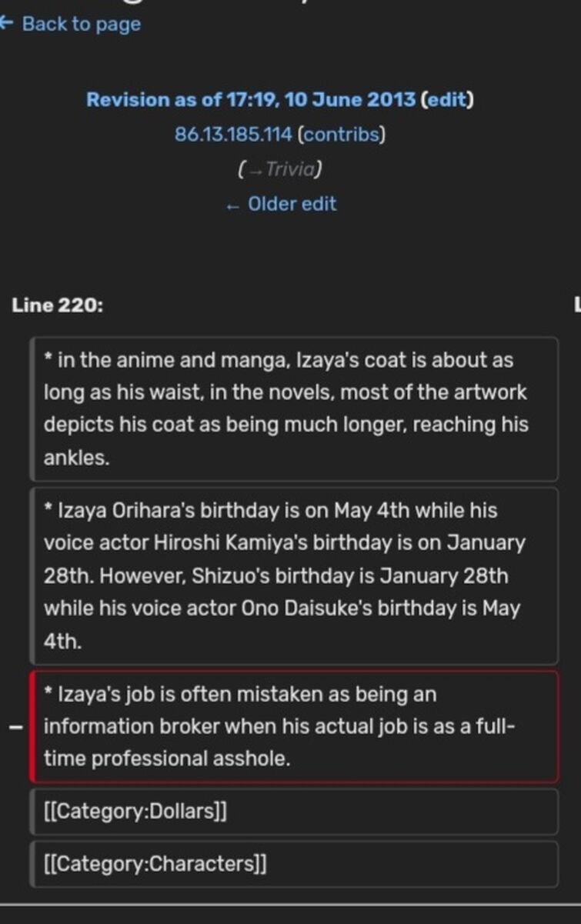Click the phrase full-time professional in removed text
The height and width of the screenshot is (924, 581).
(277, 743)
